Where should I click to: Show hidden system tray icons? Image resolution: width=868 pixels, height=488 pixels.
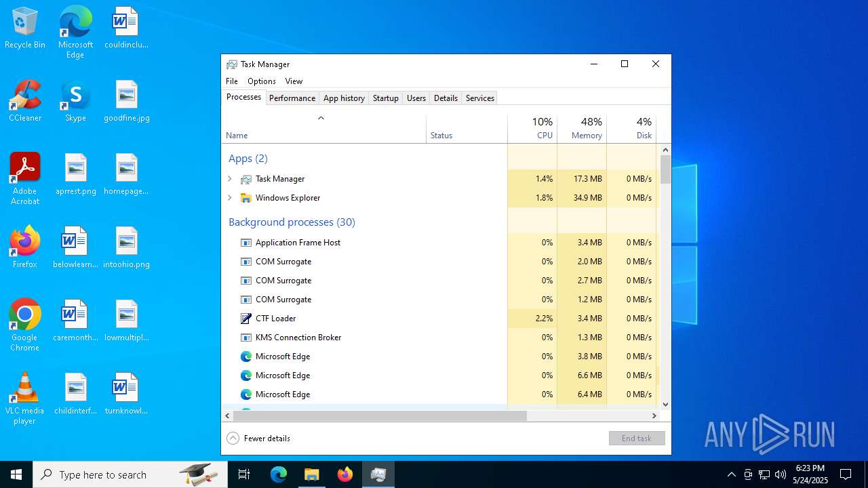click(x=731, y=474)
